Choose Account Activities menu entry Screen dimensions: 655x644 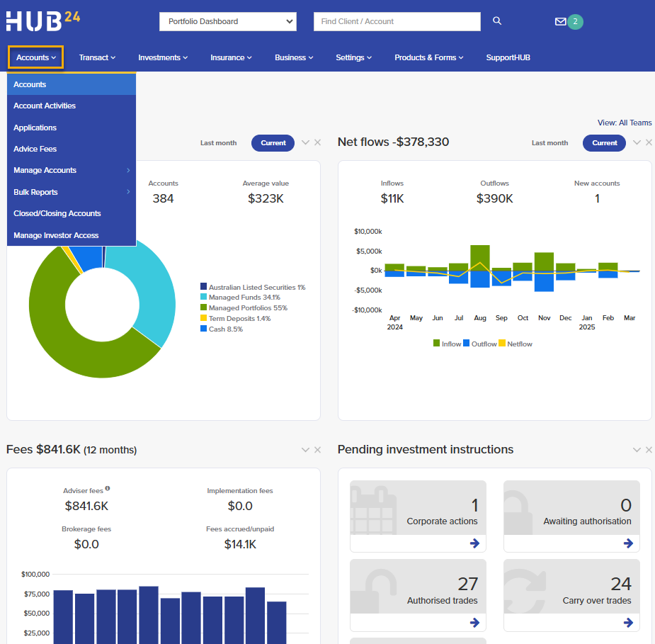click(x=72, y=106)
